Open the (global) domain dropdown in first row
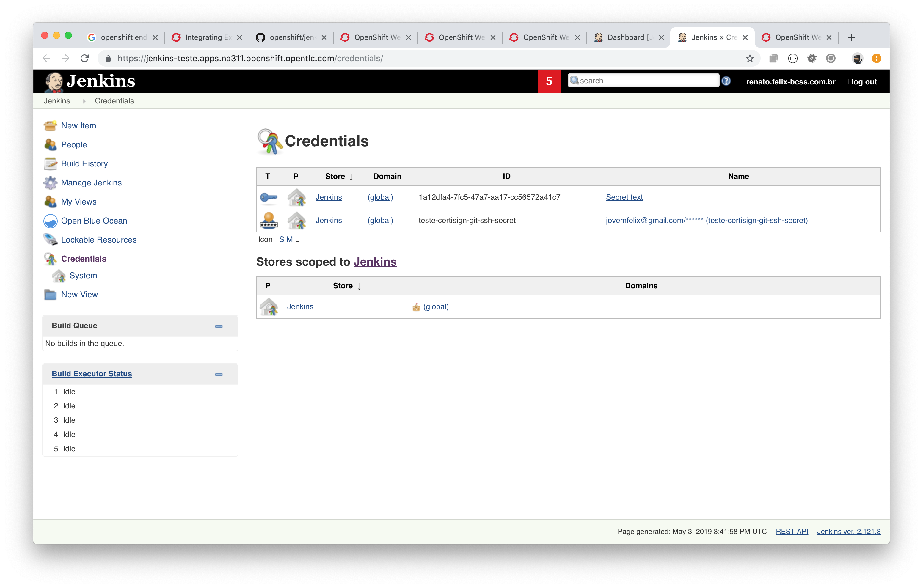The image size is (923, 588). (379, 197)
